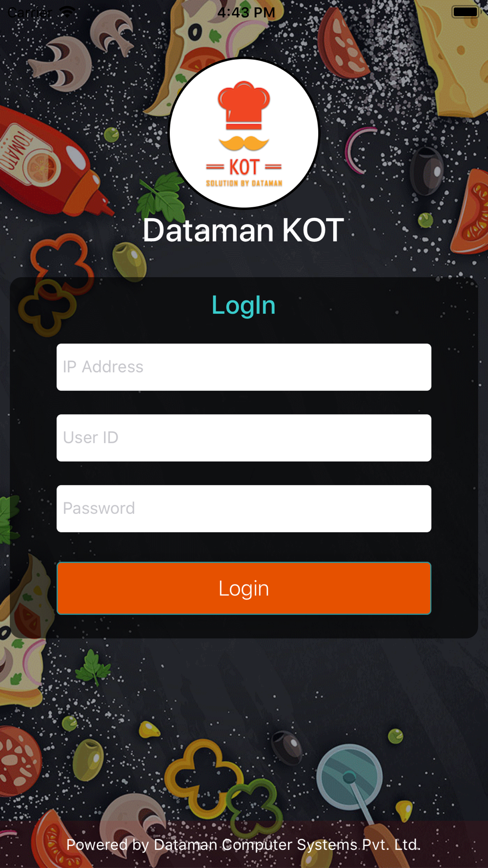This screenshot has height=868, width=488.
Task: Tap the orange Login button
Action: 244,588
